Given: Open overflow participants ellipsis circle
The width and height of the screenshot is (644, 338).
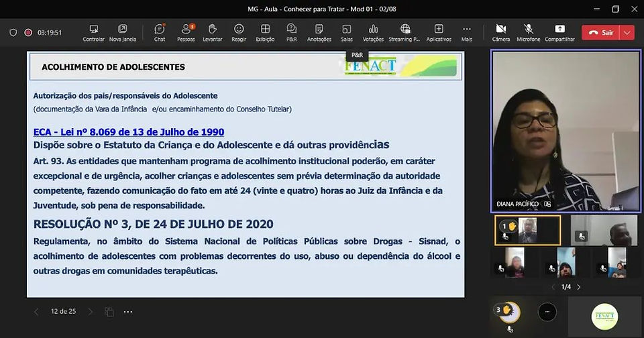Looking at the screenshot, I should [547, 312].
